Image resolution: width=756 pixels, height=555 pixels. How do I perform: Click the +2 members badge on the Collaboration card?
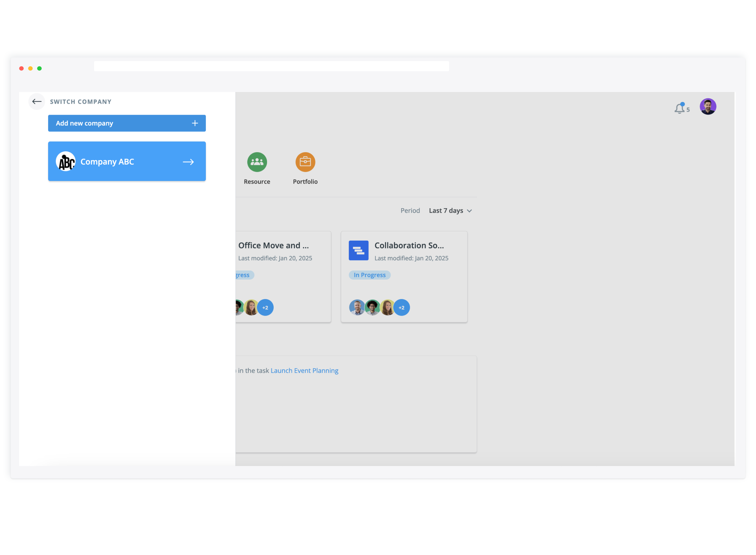pos(401,307)
